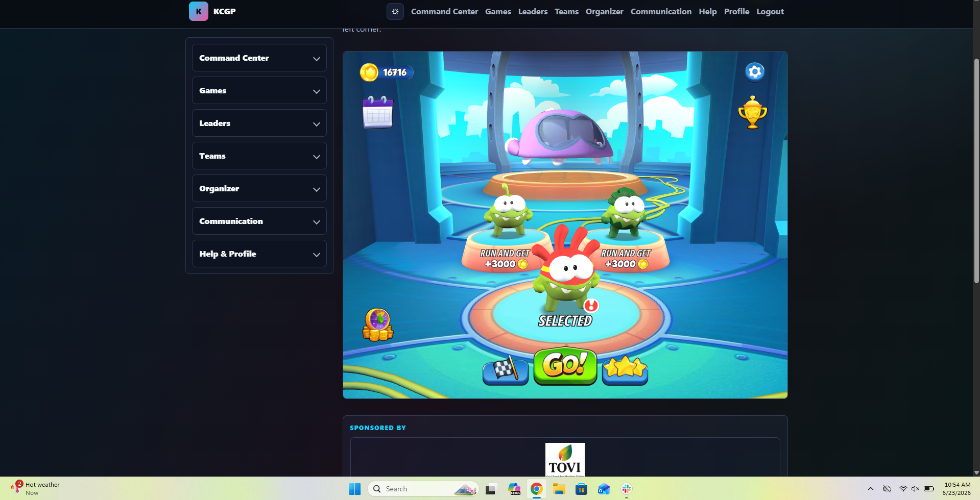Click the KCGP brand name text
The image size is (980, 500).
[224, 11]
